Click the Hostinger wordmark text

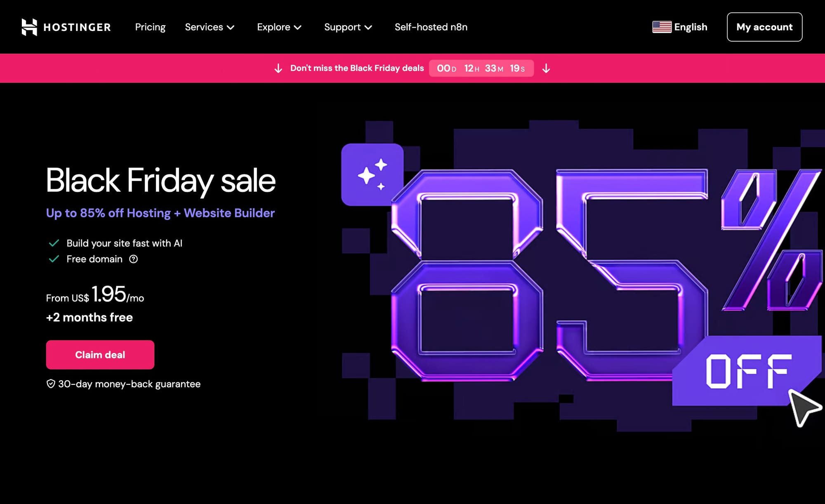coord(77,27)
